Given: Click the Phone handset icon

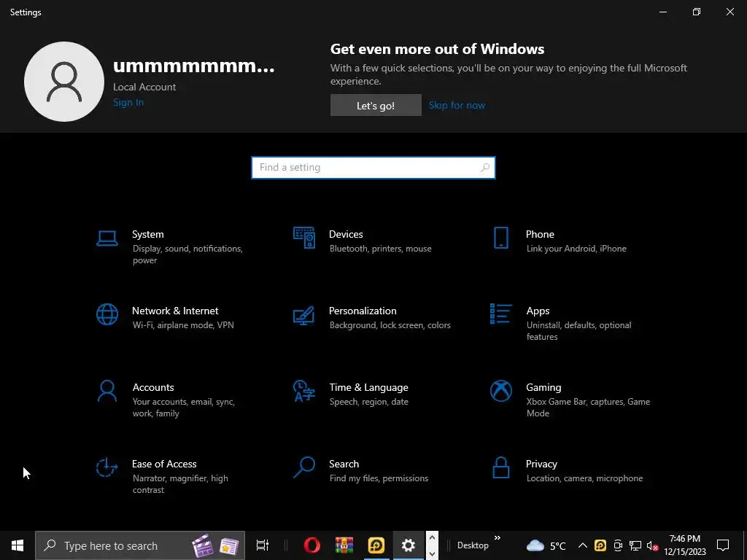Looking at the screenshot, I should click(x=500, y=238).
